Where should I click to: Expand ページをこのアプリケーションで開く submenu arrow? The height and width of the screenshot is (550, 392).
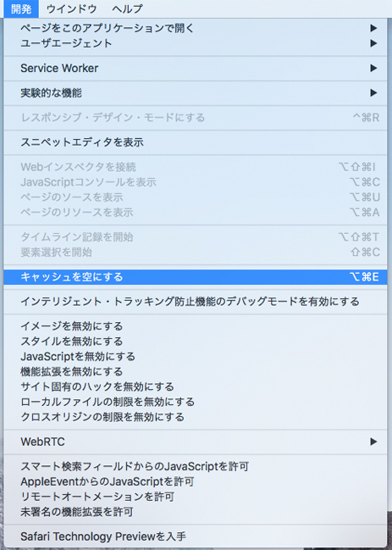point(373,28)
